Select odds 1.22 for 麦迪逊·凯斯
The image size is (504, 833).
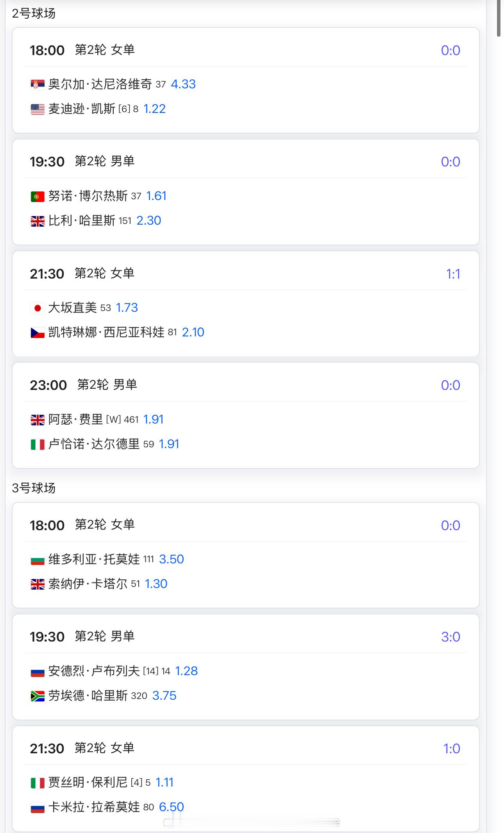point(155,109)
